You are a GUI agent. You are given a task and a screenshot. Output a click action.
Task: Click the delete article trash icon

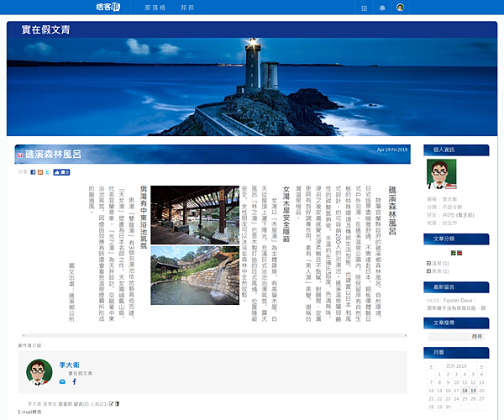coord(117,403)
